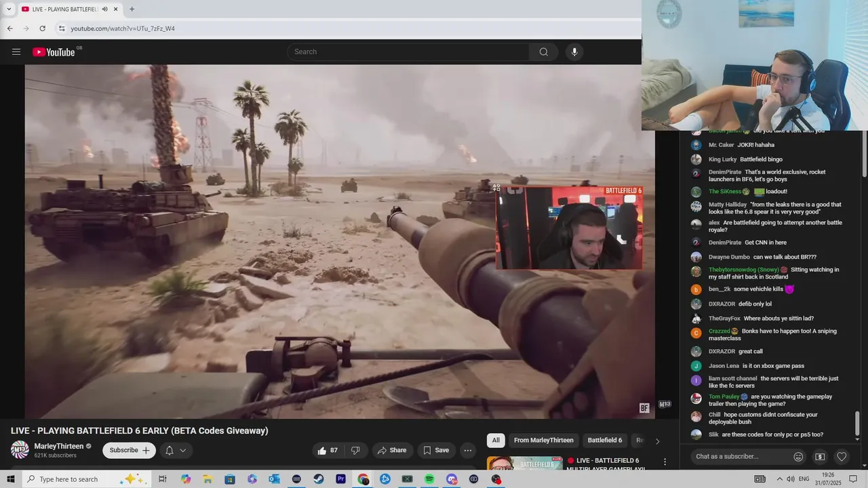The image size is (868, 488).
Task: Click the video player area
Action: 340,241
